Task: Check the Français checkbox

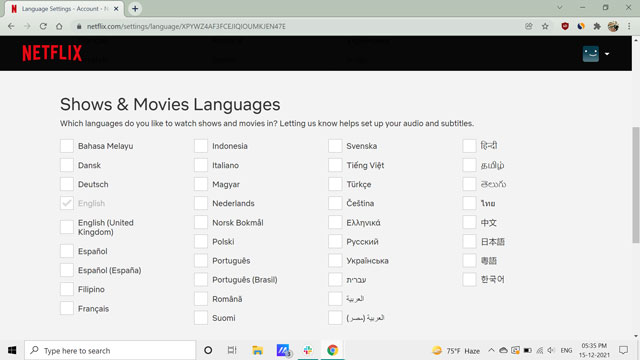Action: (x=67, y=308)
